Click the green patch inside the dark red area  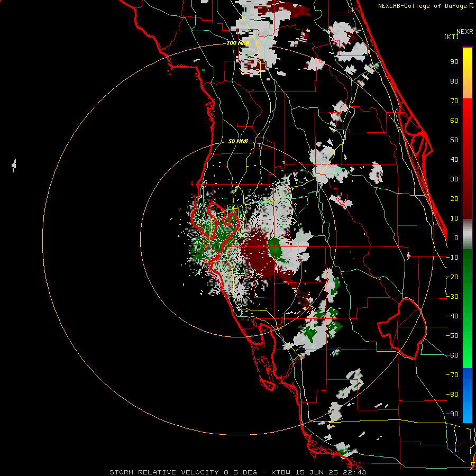[275, 249]
